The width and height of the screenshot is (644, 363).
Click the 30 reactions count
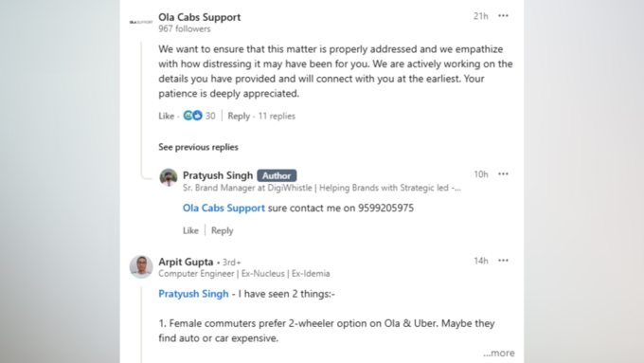pos(210,116)
